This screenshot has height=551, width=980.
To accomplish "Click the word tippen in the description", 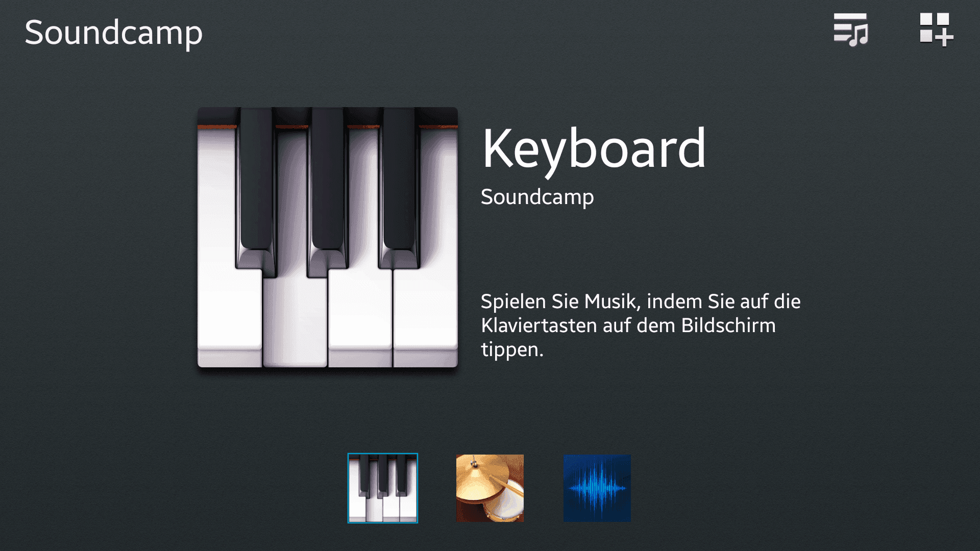I will point(512,350).
